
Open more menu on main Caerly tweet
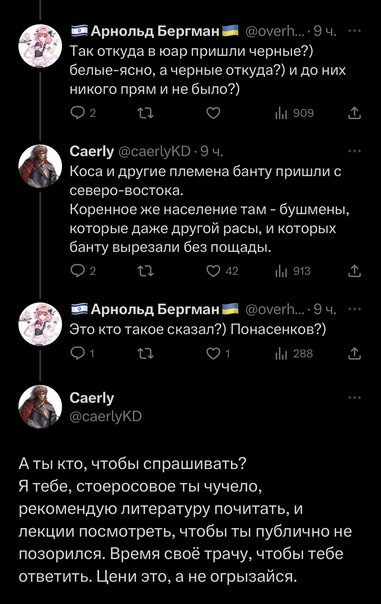354,398
